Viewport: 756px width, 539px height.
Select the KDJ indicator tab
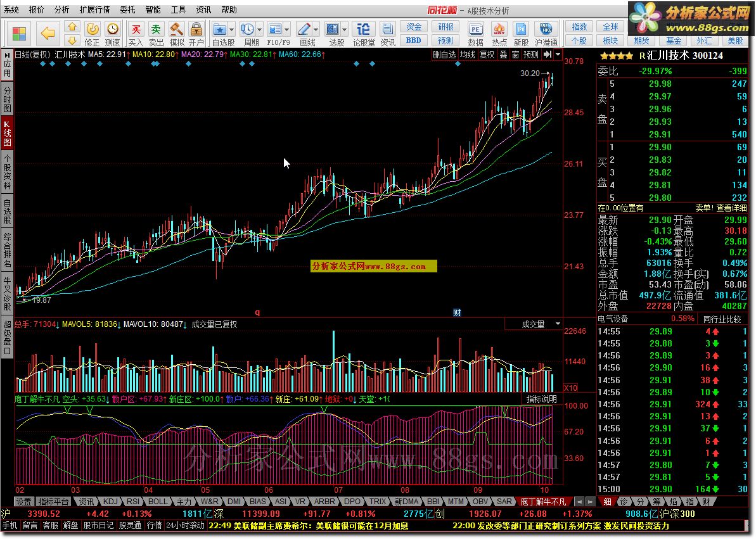110,502
